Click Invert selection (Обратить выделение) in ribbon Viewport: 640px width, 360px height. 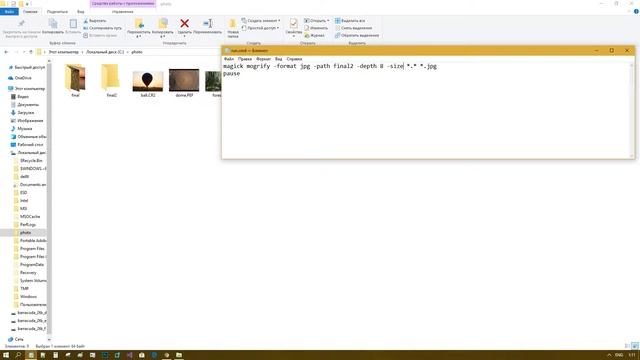point(357,36)
